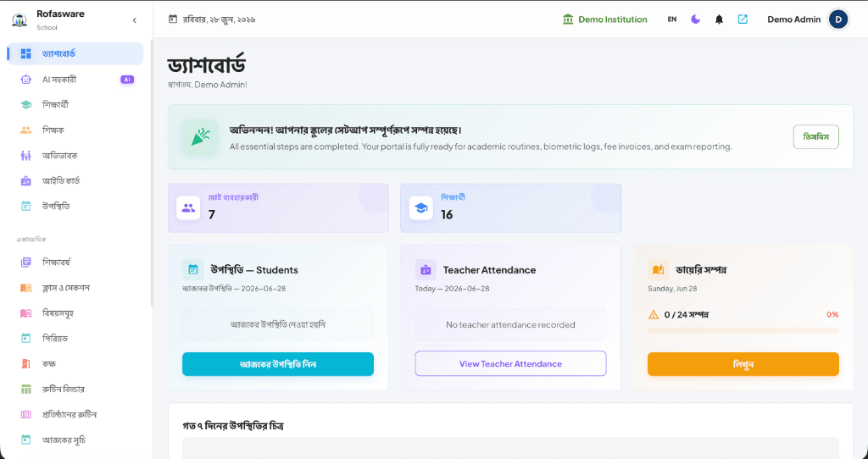Open the Demo Admin user menu
This screenshot has height=459, width=868.
click(808, 19)
